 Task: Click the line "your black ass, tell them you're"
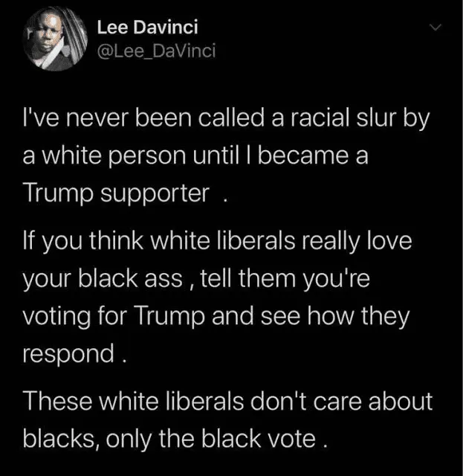click(x=197, y=280)
